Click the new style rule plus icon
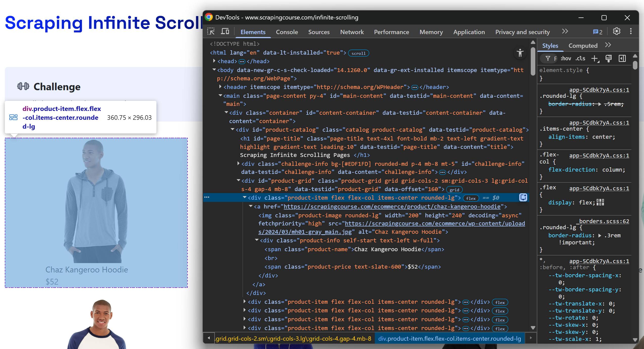This screenshot has height=349, width=644. (x=595, y=59)
